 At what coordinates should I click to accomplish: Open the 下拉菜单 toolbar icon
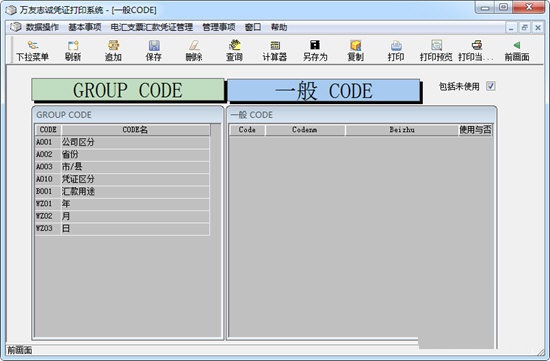(x=33, y=46)
